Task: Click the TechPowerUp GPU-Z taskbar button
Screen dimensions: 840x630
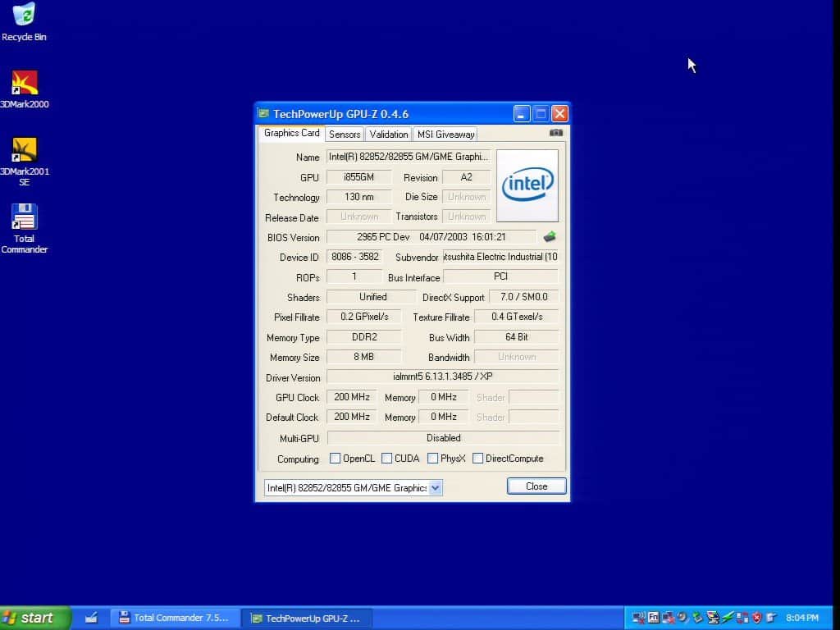Action: click(x=307, y=619)
